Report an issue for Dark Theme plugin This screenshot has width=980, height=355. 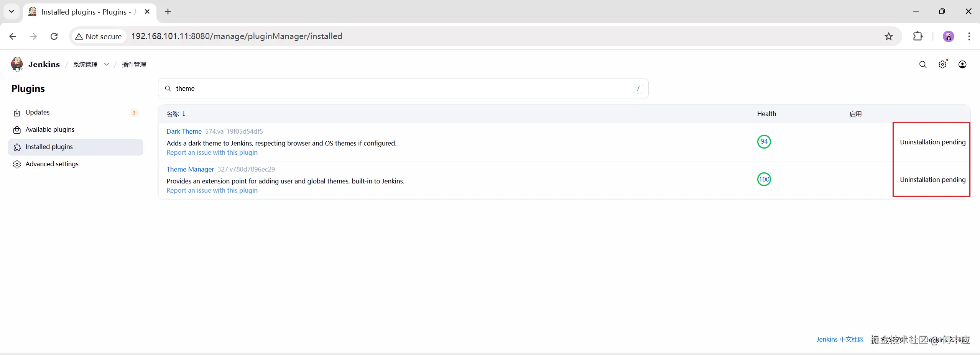point(212,152)
